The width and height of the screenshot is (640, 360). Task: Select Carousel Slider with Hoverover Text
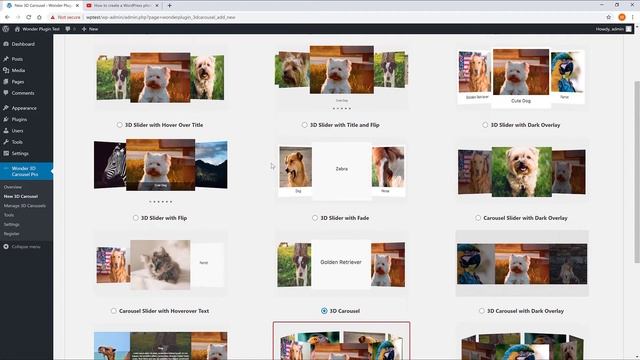[113, 311]
